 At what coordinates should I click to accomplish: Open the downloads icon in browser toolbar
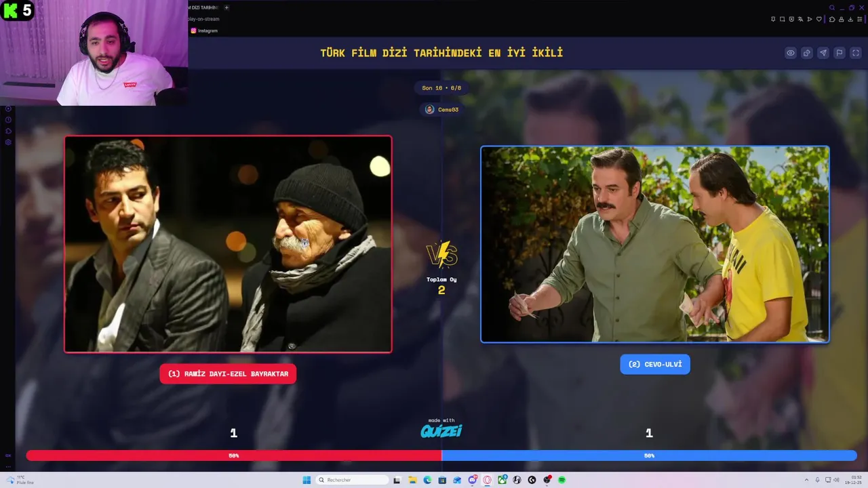(850, 19)
